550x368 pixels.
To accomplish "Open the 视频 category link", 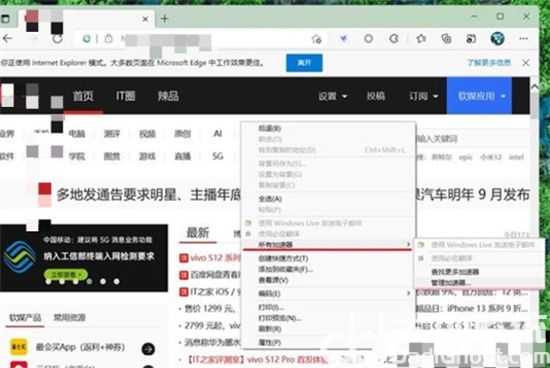I will tap(147, 134).
